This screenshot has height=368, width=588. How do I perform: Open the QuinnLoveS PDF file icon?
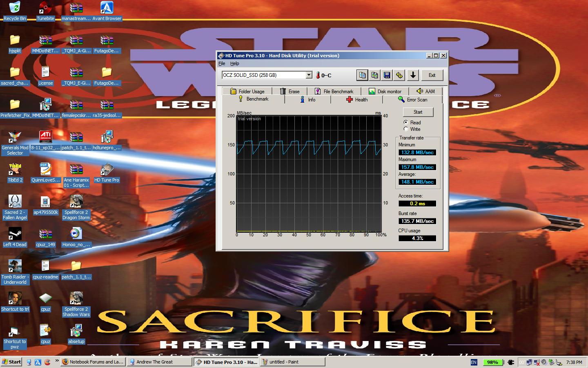pyautogui.click(x=45, y=173)
